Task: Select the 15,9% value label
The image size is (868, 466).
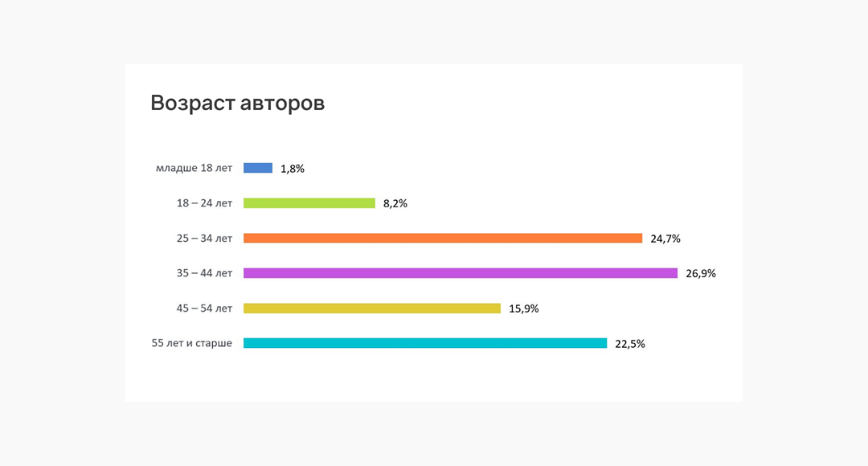Action: pos(524,309)
